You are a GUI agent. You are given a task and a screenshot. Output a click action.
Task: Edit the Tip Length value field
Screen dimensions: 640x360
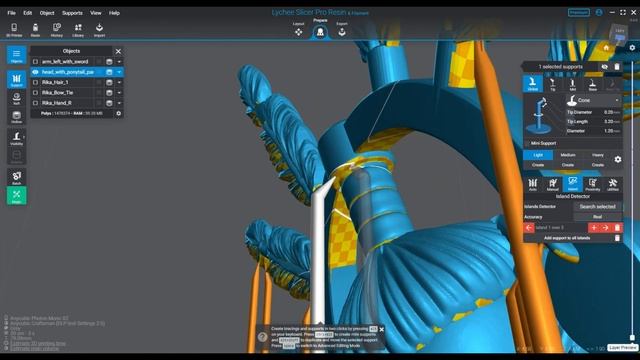pyautogui.click(x=611, y=121)
